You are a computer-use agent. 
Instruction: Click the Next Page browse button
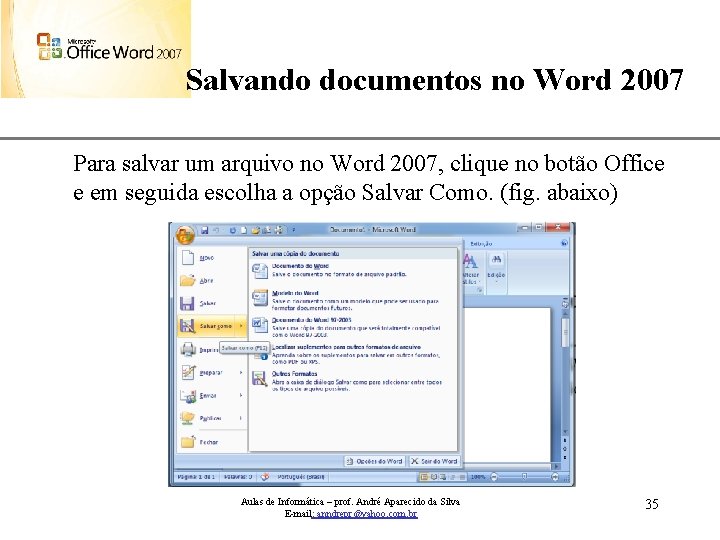pyautogui.click(x=565, y=457)
